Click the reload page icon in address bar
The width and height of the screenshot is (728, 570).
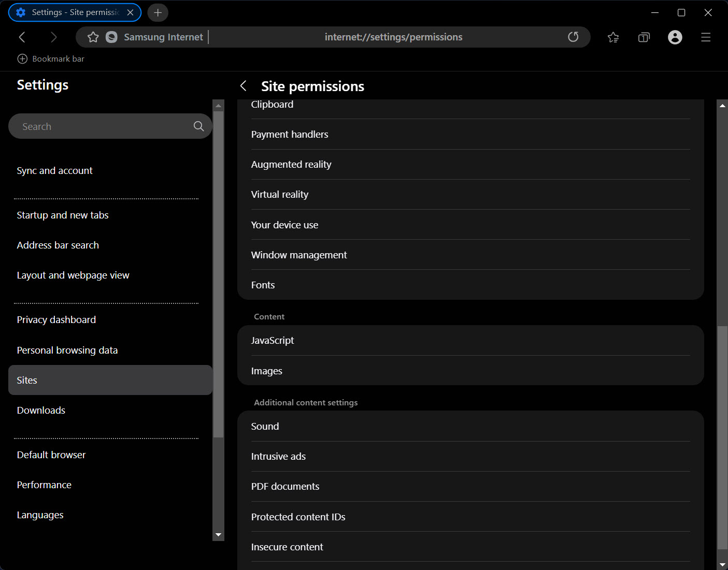coord(573,37)
